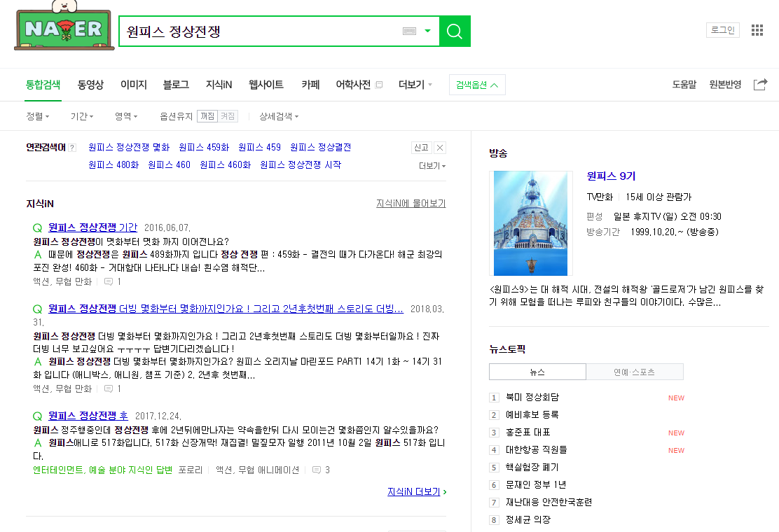Open the 지식iN tab
The width and height of the screenshot is (779, 532).
(219, 85)
